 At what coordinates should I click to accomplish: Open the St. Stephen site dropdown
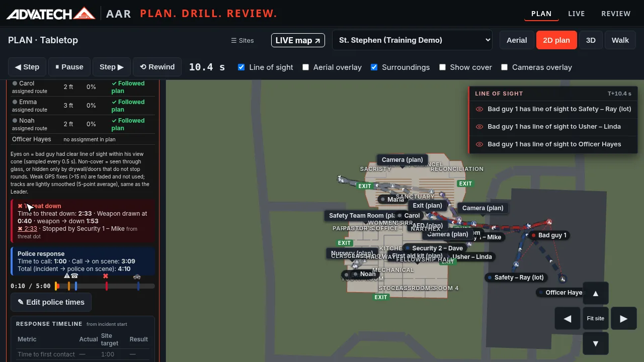412,40
